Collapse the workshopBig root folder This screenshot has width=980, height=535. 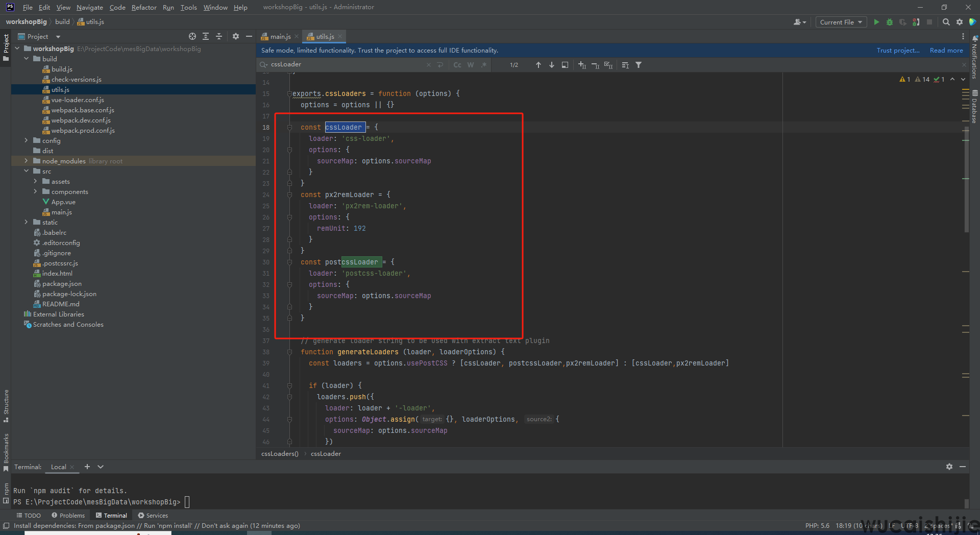click(17, 48)
